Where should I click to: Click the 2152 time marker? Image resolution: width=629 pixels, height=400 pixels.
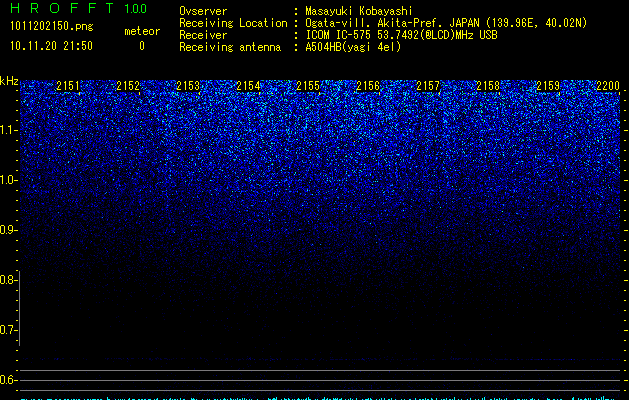128,86
